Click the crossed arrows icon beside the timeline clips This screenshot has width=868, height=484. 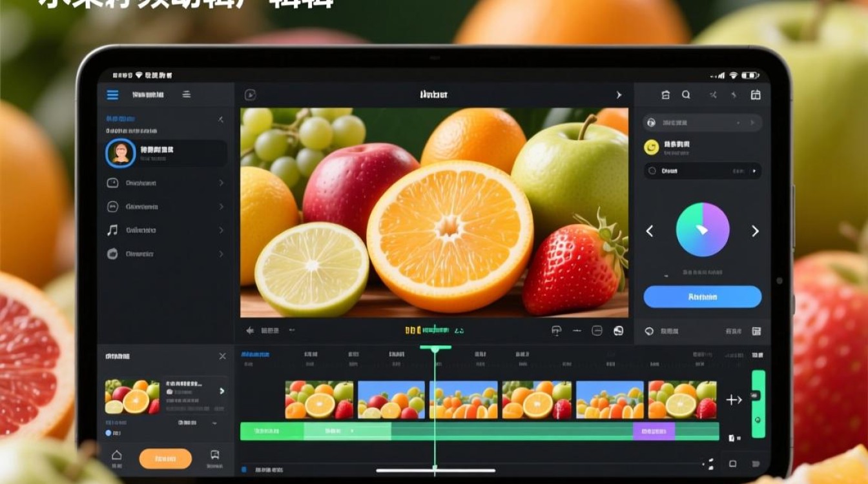[734, 400]
